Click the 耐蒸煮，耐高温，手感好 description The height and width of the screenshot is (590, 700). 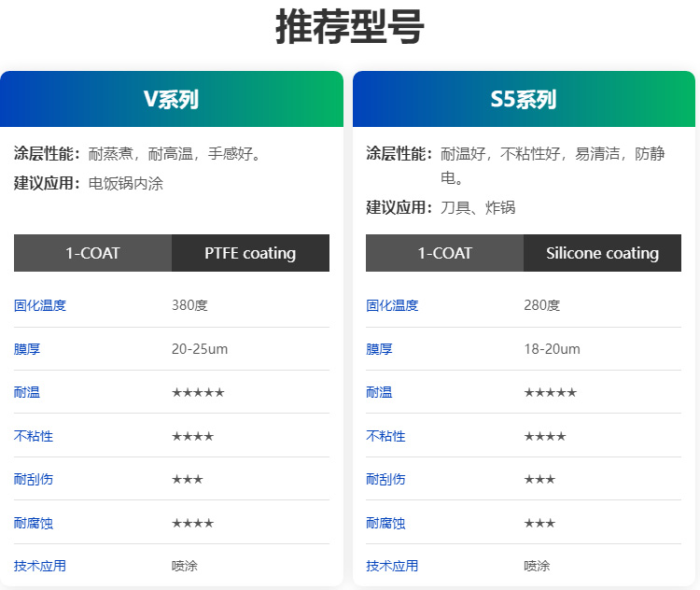coord(175,154)
